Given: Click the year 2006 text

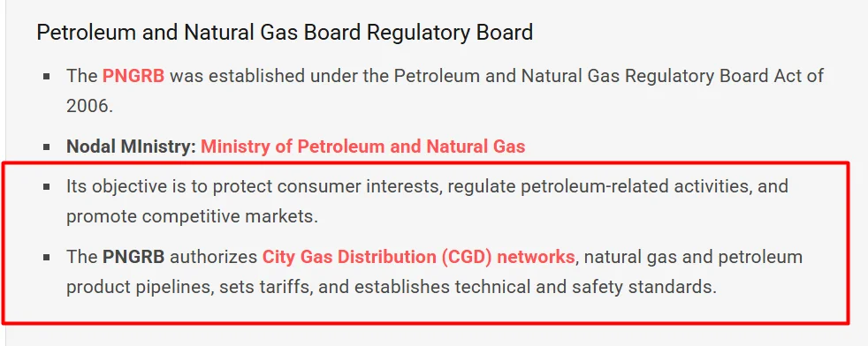Looking at the screenshot, I should [89, 106].
